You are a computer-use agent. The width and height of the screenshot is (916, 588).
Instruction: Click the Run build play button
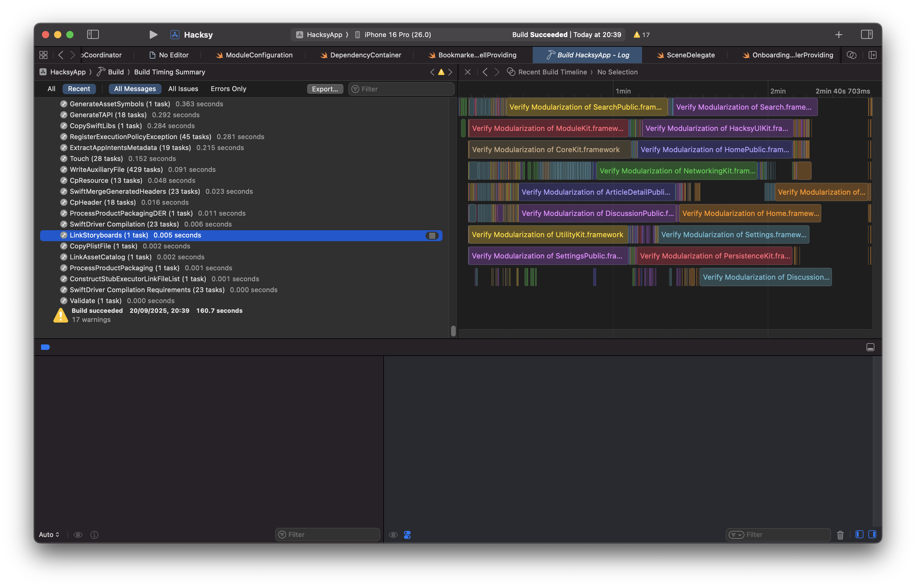153,35
